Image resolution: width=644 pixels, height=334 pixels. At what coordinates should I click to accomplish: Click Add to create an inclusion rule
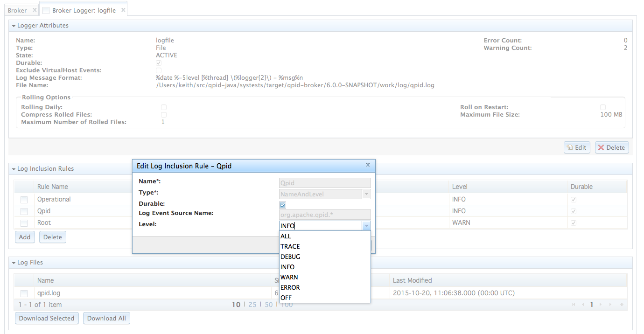point(25,237)
